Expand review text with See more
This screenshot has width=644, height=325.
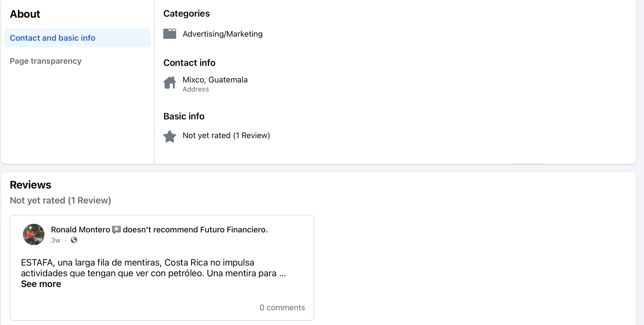point(41,284)
